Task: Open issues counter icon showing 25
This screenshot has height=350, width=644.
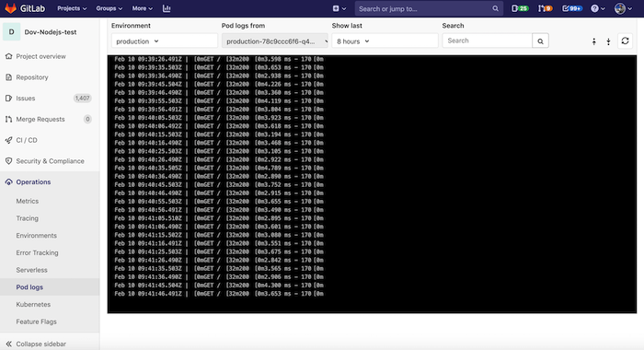Action: tap(520, 8)
